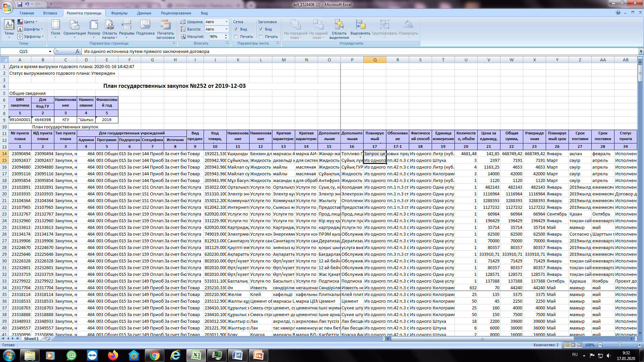Go to next sheet tab arrow

[x=13, y=339]
